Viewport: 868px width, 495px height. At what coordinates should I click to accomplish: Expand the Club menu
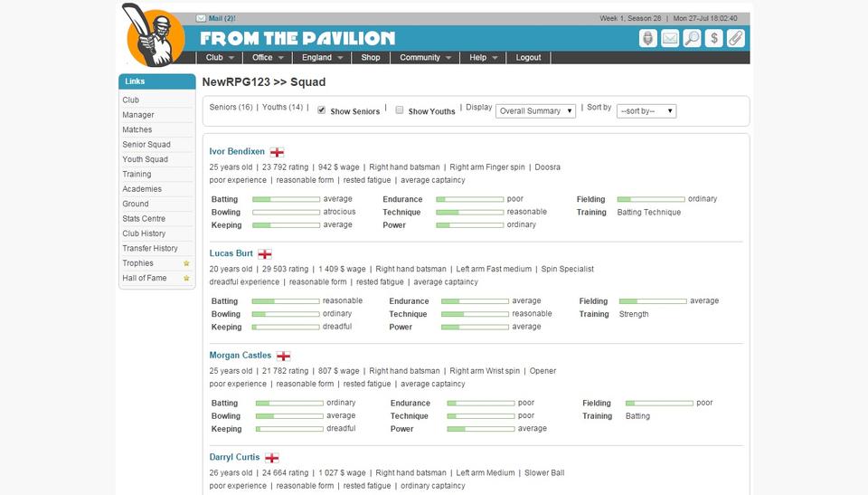[x=220, y=57]
